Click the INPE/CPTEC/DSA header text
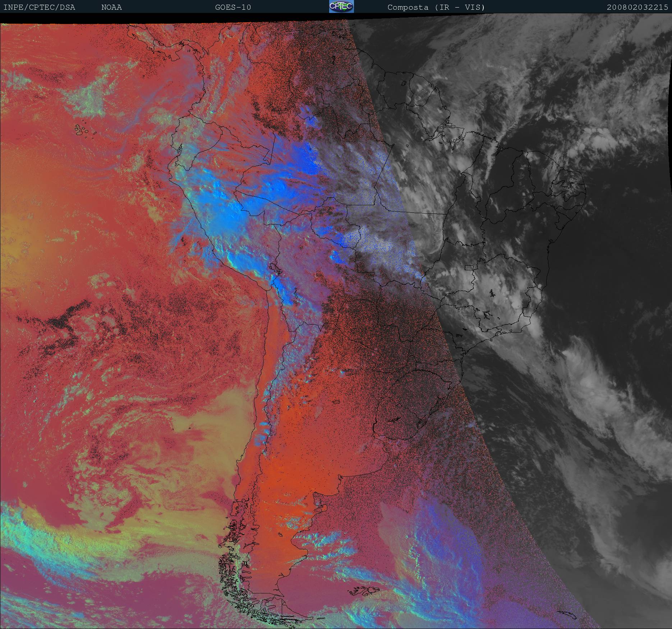Viewport: 672px width, 629px height. [39, 8]
